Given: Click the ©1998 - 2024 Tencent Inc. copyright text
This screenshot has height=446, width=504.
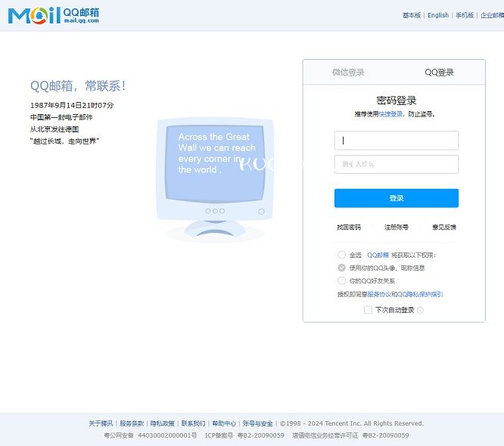Looking at the screenshot, I should coord(352,423).
